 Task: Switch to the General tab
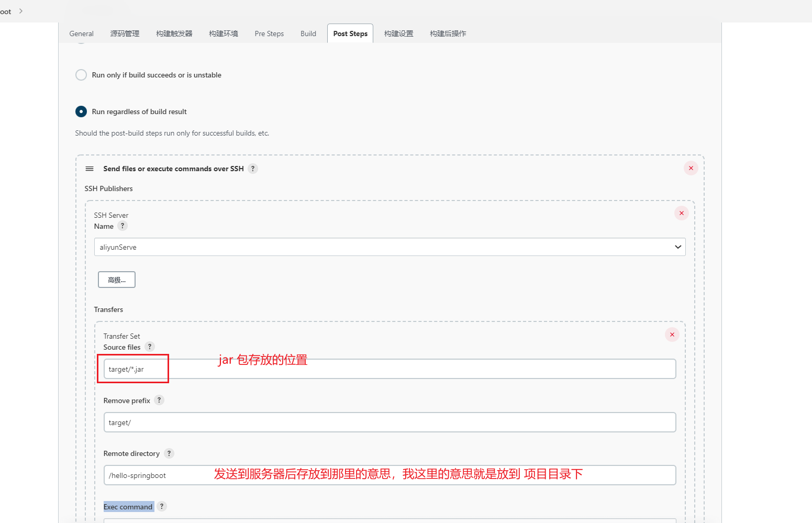click(81, 34)
